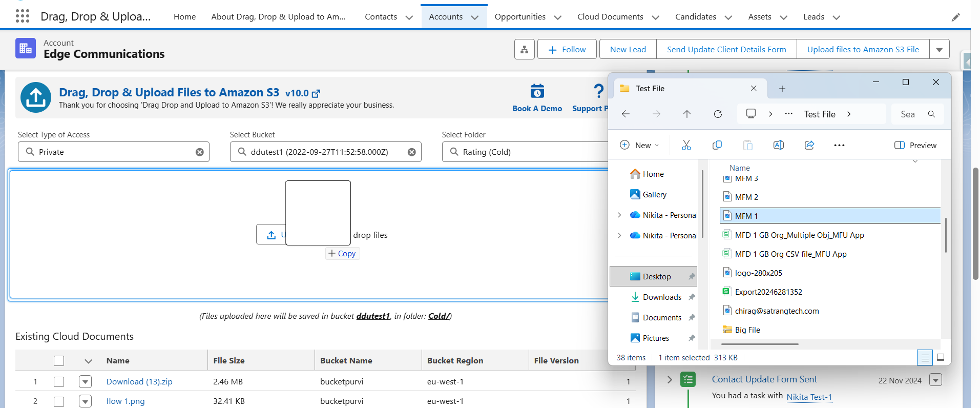Open row actions for flow 1.png

(x=86, y=401)
